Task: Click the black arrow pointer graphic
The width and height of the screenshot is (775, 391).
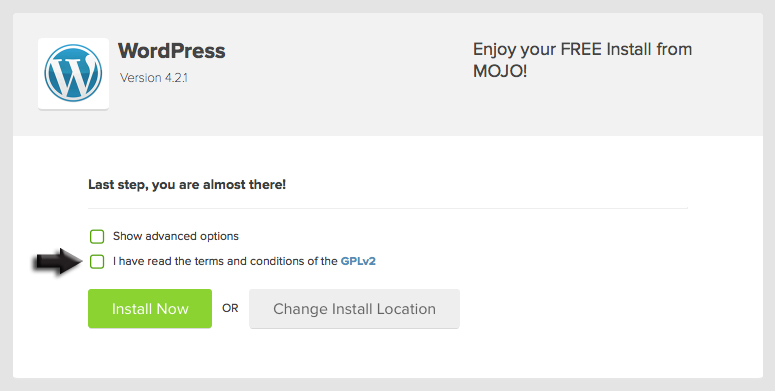Action: click(x=57, y=261)
